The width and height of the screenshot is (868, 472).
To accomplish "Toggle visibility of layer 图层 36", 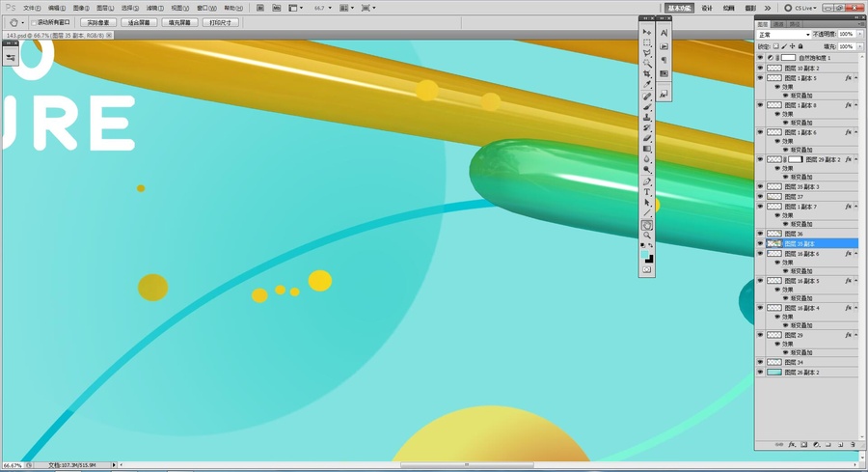I will (760, 234).
